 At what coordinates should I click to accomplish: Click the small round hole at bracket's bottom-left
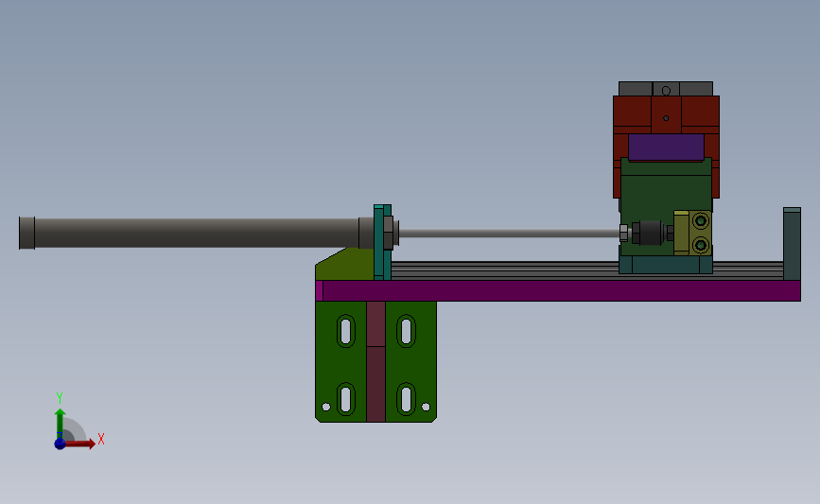325,407
